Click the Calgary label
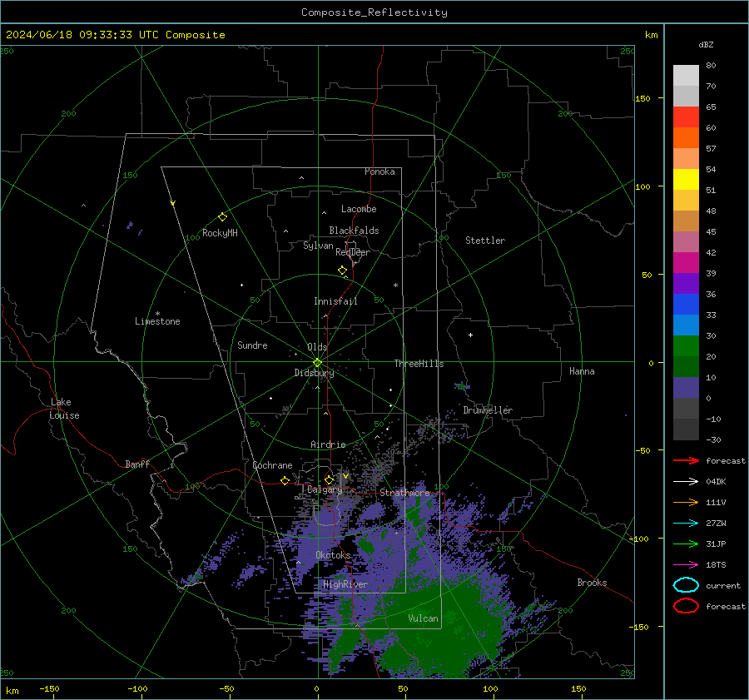The height and width of the screenshot is (700, 749). 325,489
